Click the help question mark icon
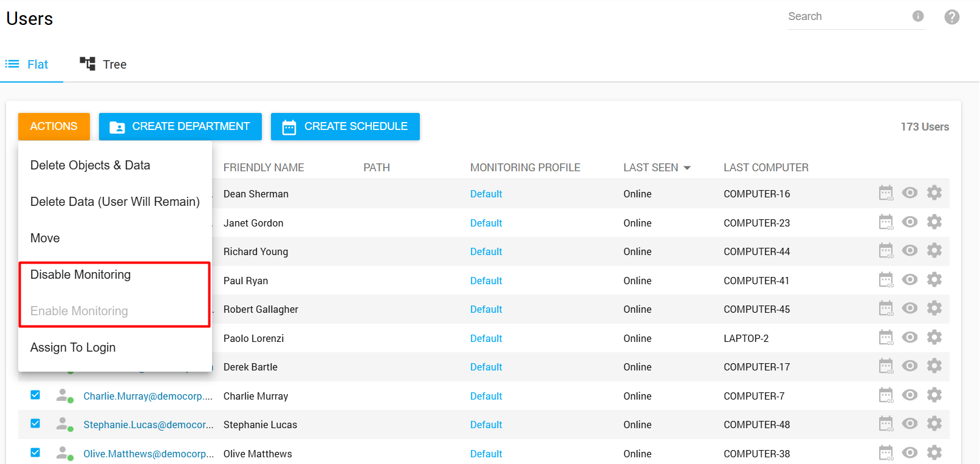Image resolution: width=980 pixels, height=464 pixels. 951,17
